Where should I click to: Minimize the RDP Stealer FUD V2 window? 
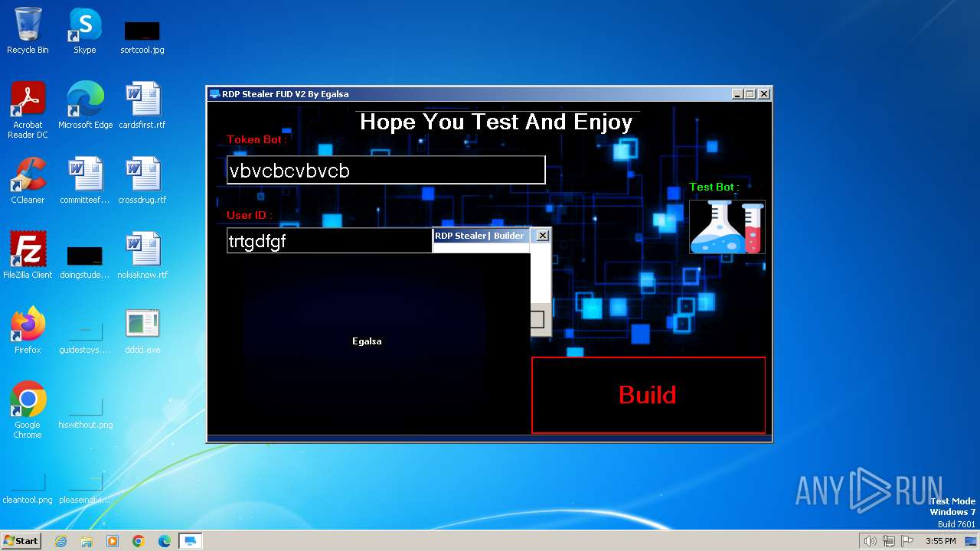click(x=737, y=94)
